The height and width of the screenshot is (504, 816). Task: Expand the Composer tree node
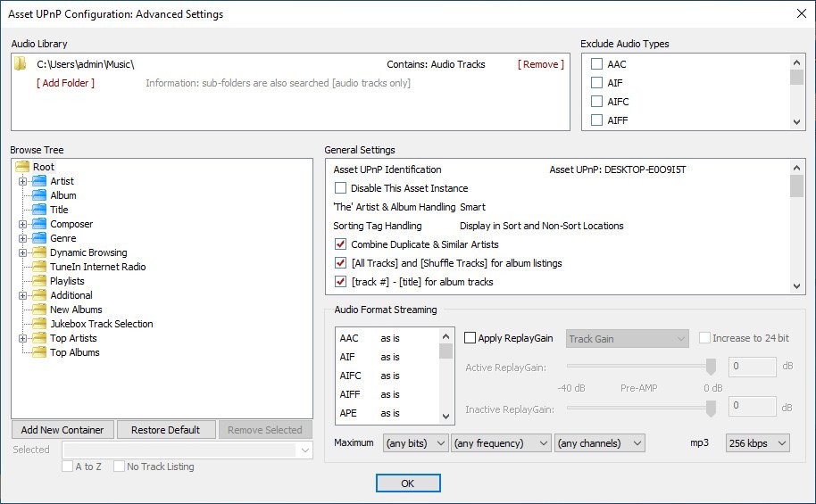(22, 224)
